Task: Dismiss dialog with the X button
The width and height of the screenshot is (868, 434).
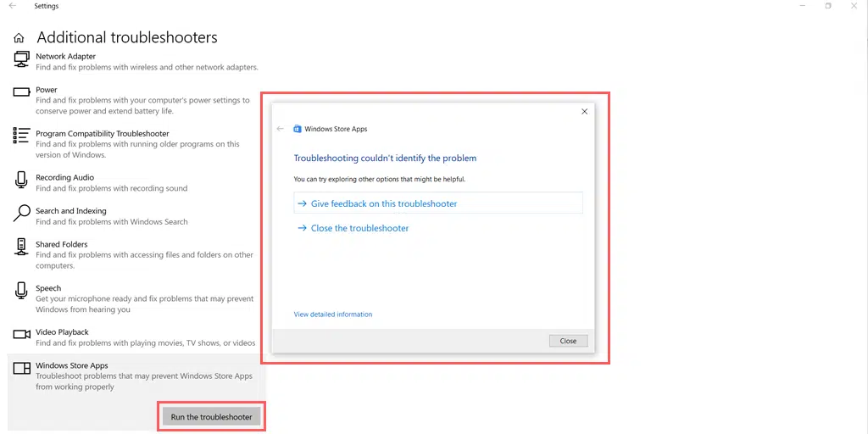Action: [584, 111]
